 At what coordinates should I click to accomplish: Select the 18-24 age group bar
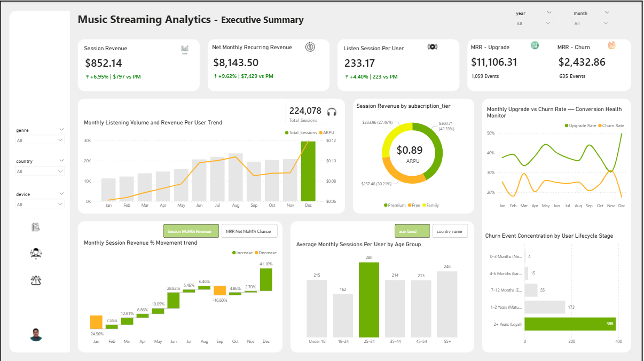343,315
